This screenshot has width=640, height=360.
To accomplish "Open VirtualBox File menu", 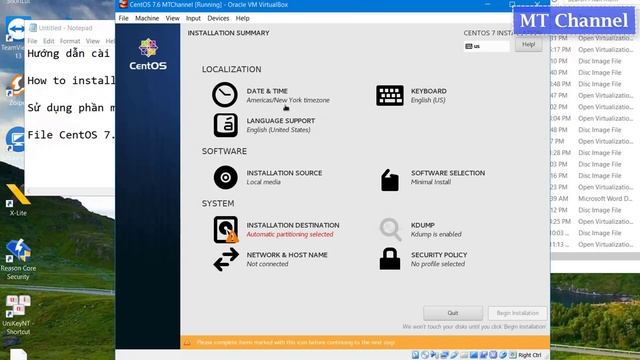I will click(x=123, y=18).
